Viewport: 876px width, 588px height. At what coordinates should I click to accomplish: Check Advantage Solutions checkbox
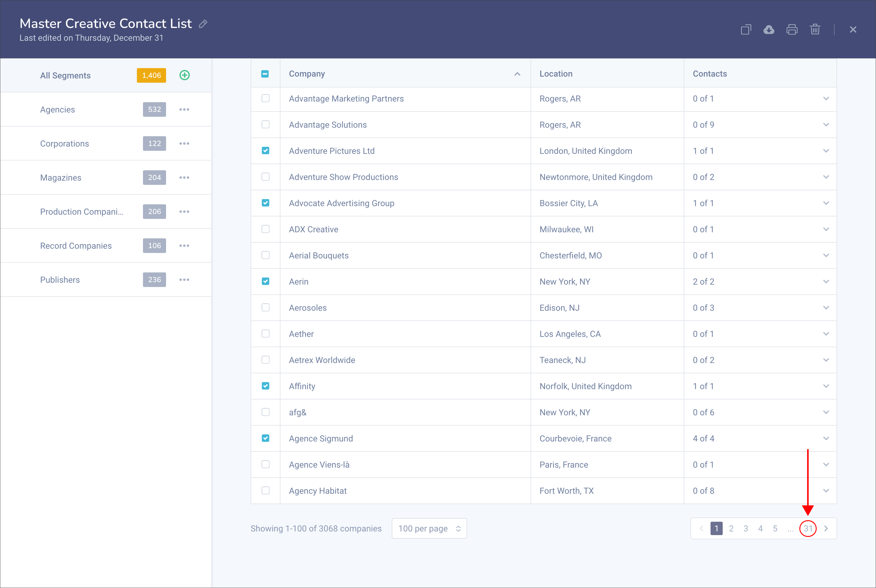266,124
